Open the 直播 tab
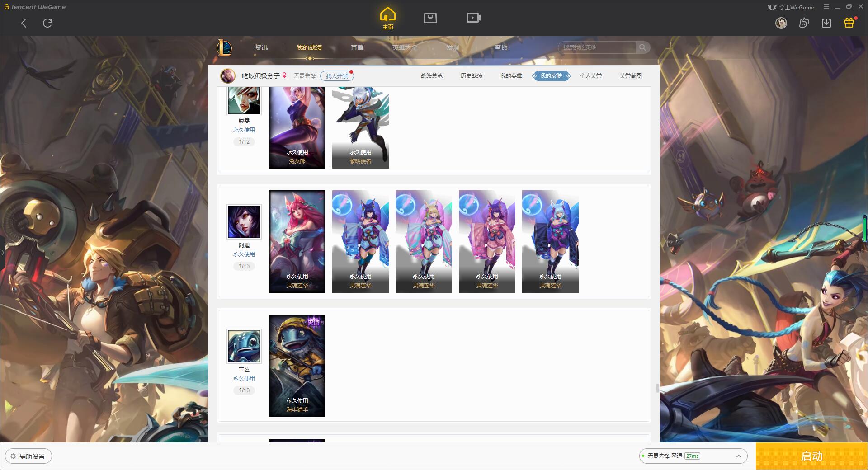Viewport: 868px width, 470px height. pyautogui.click(x=357, y=47)
